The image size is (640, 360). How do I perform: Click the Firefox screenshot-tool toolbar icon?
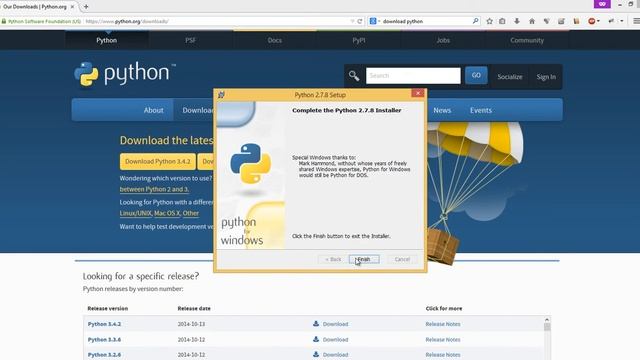coord(561,21)
